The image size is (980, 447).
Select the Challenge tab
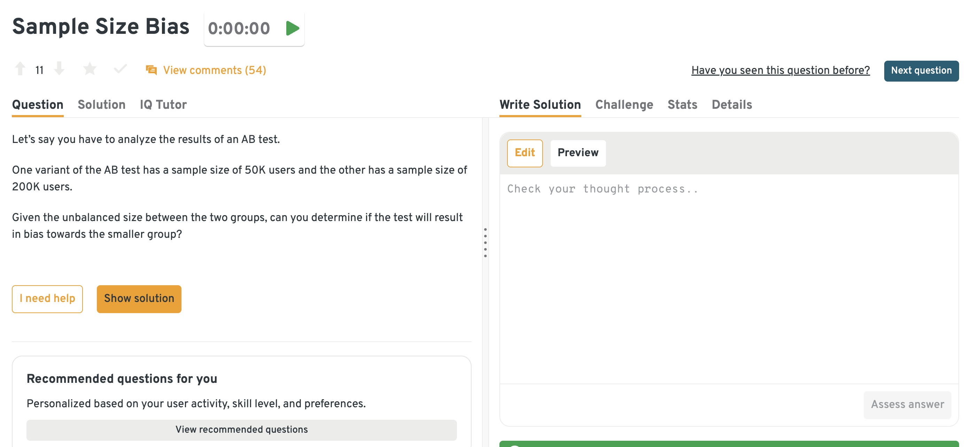[x=624, y=105]
